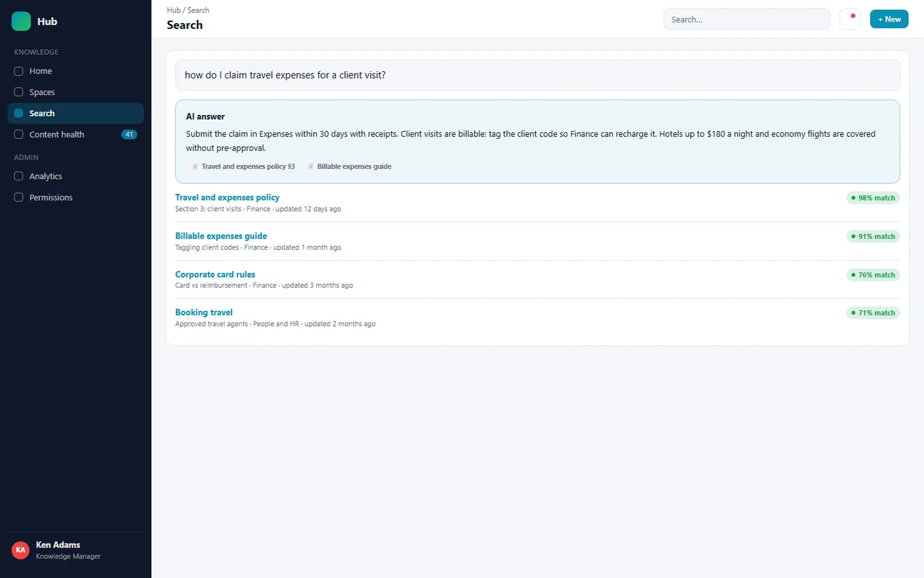Click the Permissions sidebar icon
This screenshot has height=578, width=924.
18,197
